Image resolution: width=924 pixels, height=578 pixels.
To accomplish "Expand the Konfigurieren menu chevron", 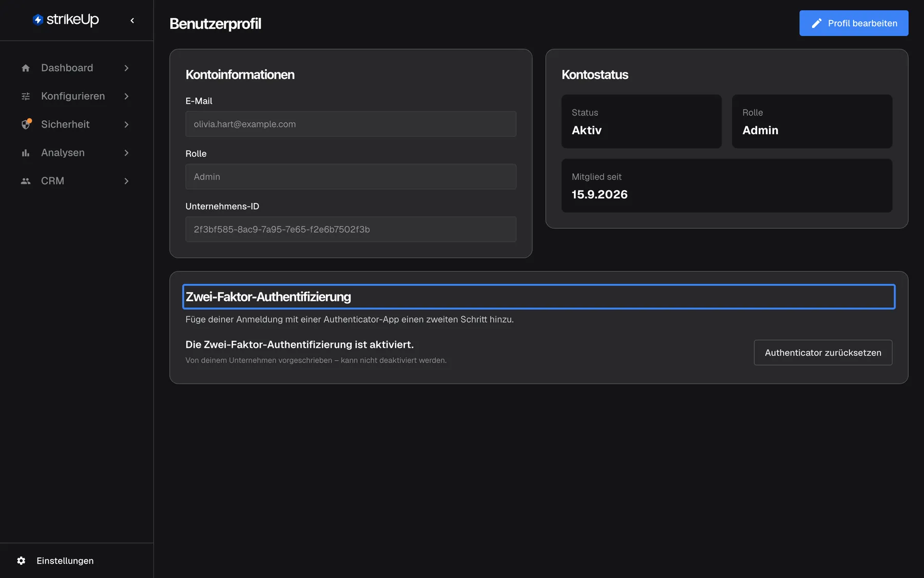I will pos(126,96).
